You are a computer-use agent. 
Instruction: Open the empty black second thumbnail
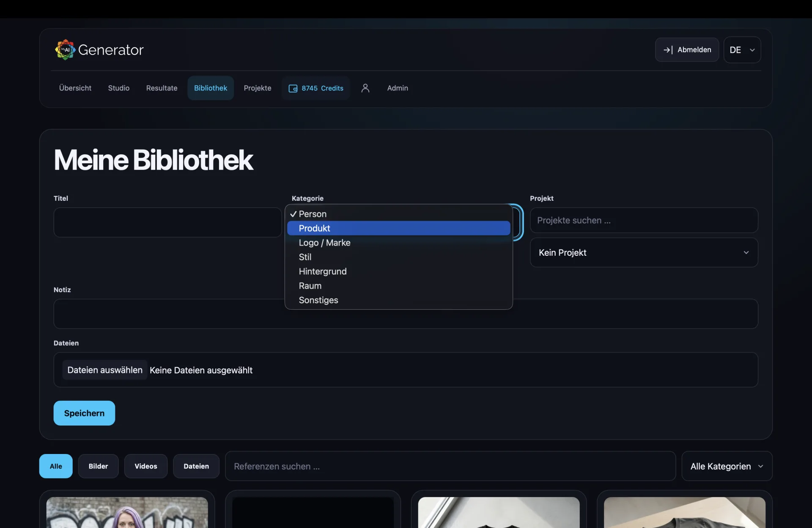[313, 512]
